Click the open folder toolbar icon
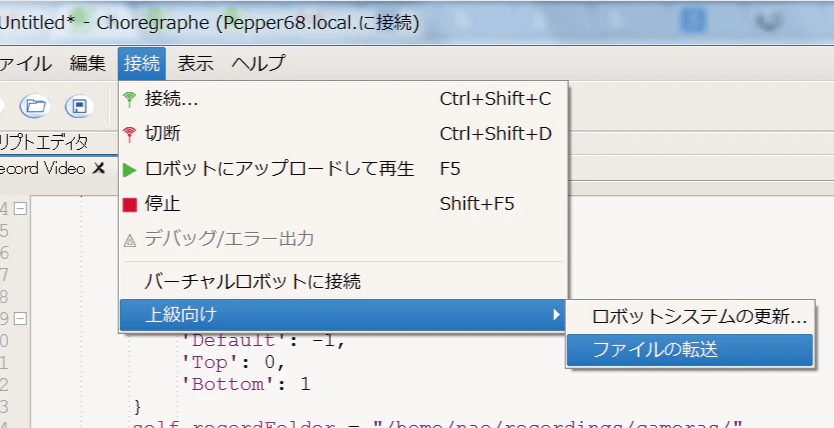Screen dimensions: 834x428 pyautogui.click(x=35, y=107)
